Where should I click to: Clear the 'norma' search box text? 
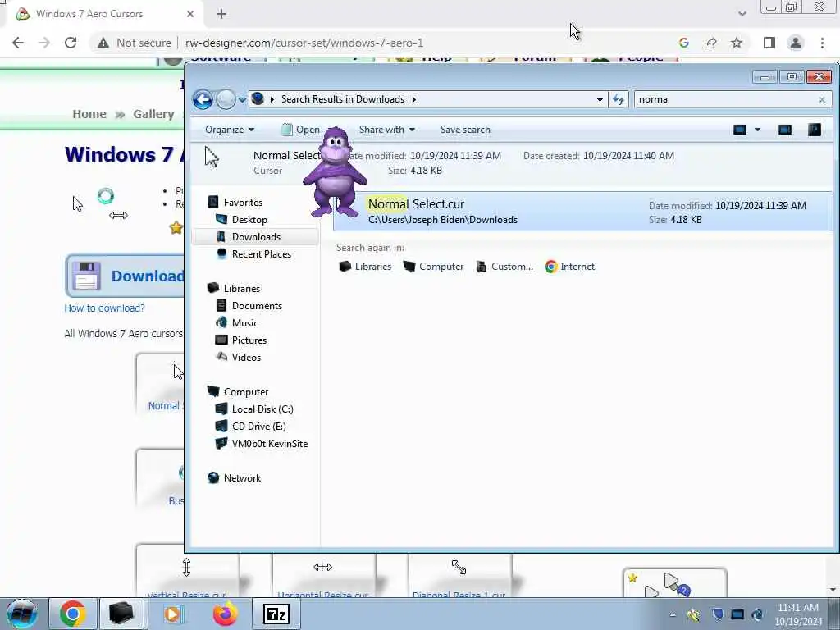pyautogui.click(x=822, y=99)
